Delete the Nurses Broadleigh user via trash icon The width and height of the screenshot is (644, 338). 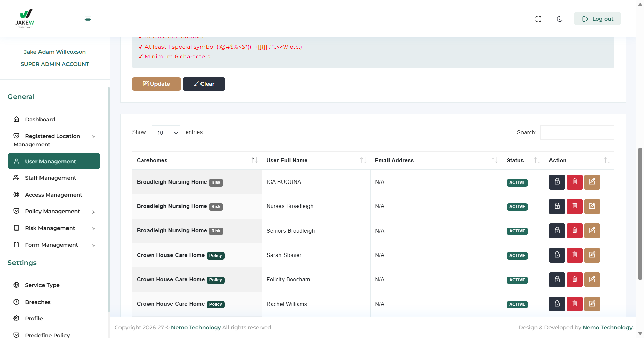tap(574, 206)
